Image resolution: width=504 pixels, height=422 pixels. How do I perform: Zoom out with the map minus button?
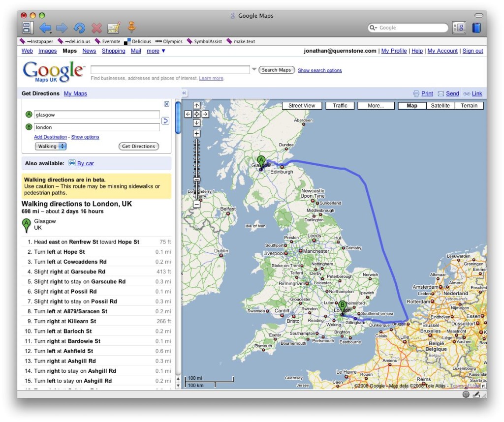click(x=196, y=204)
